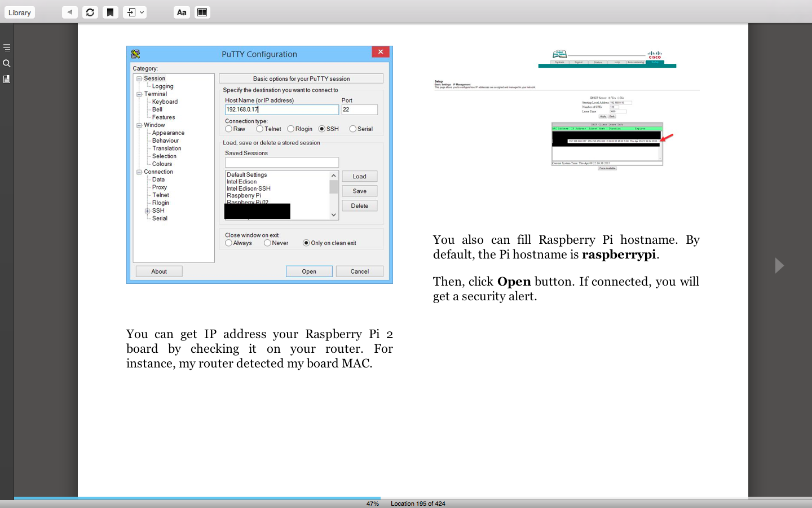The height and width of the screenshot is (508, 812).
Task: Choose Always for close window on exit
Action: point(229,243)
